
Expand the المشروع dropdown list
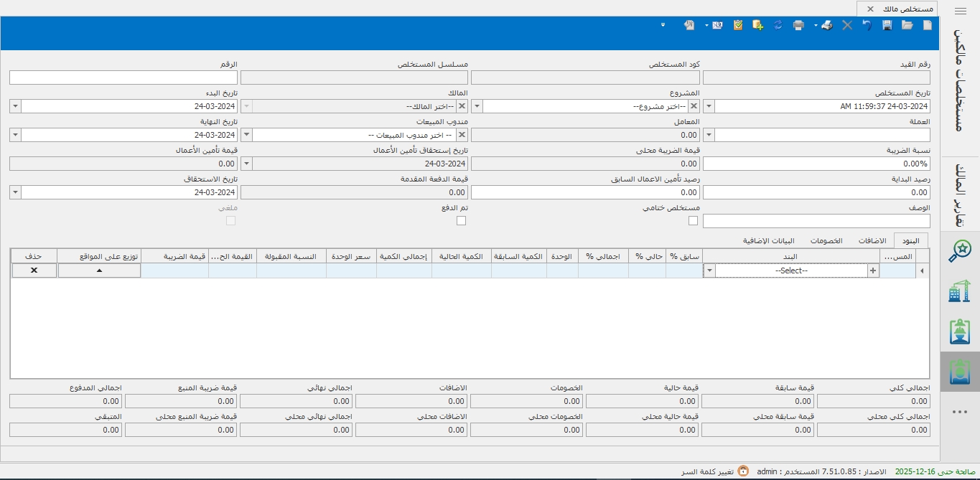[477, 106]
